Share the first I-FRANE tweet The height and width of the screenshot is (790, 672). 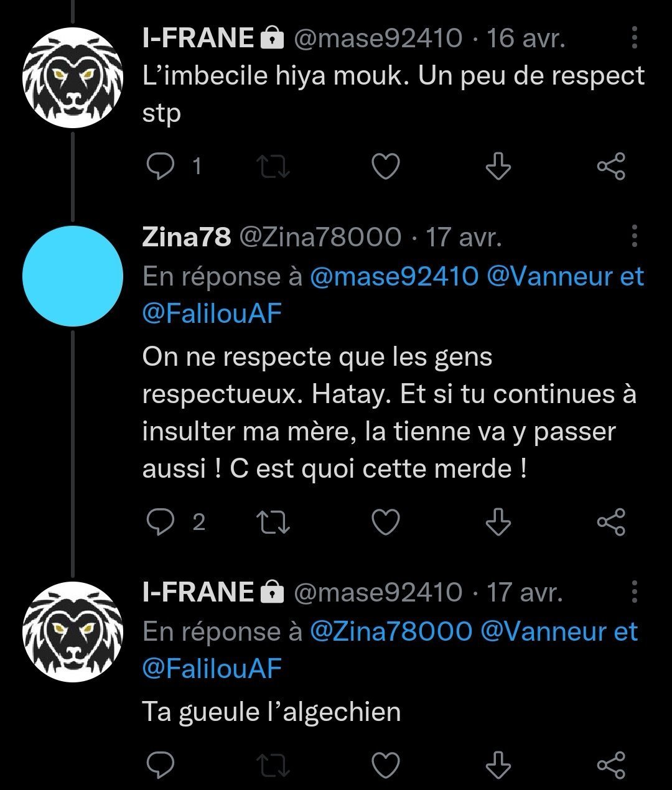tap(610, 166)
